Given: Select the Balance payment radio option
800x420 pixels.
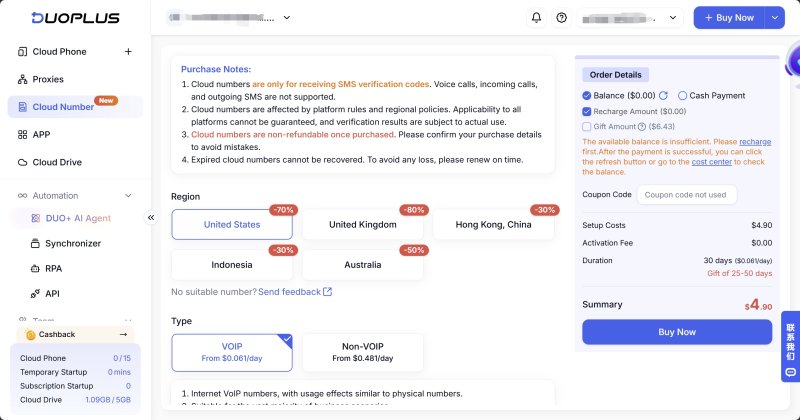Looking at the screenshot, I should (x=587, y=95).
